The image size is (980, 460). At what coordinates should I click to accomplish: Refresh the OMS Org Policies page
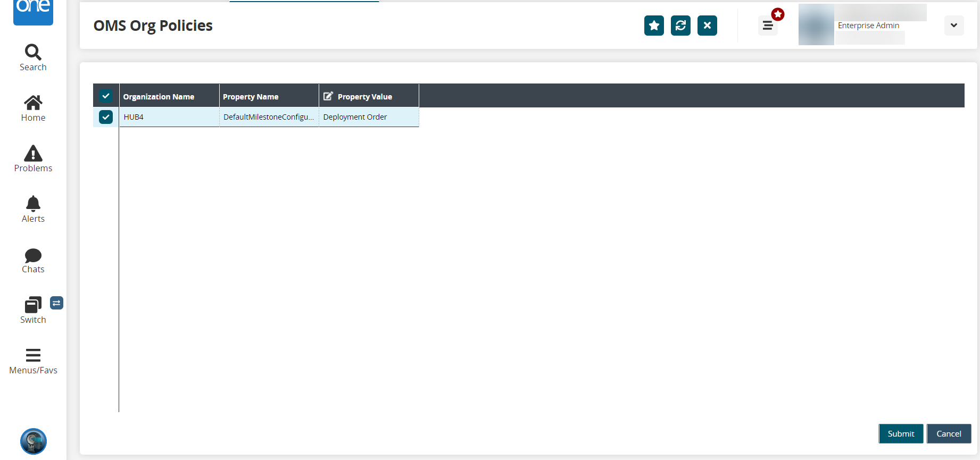coord(680,26)
